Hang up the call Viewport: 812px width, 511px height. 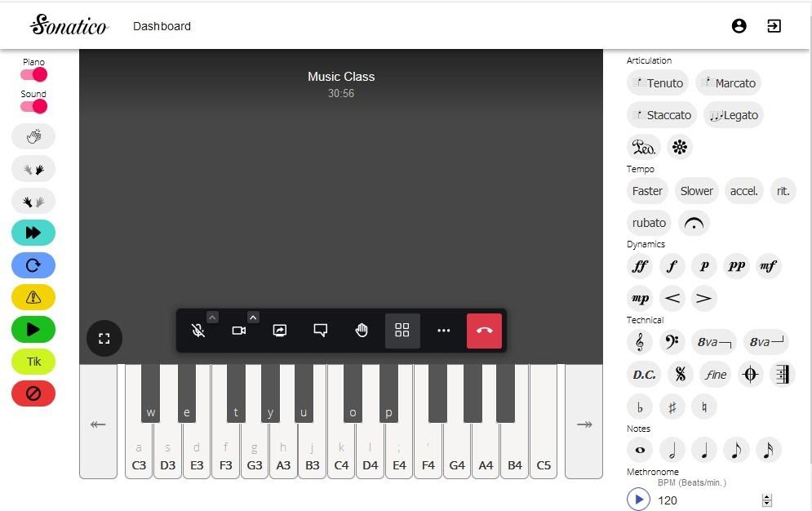[x=484, y=331]
